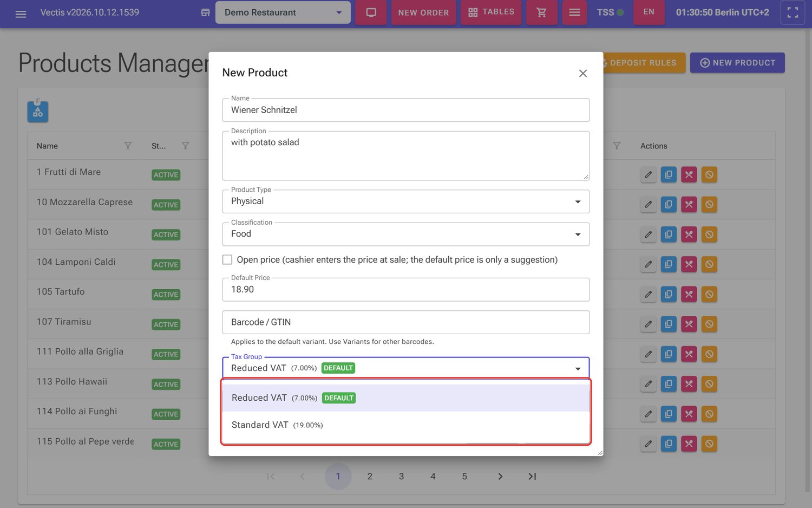The image size is (812, 508).
Task: Enable the Open price checkbox
Action: (x=227, y=260)
